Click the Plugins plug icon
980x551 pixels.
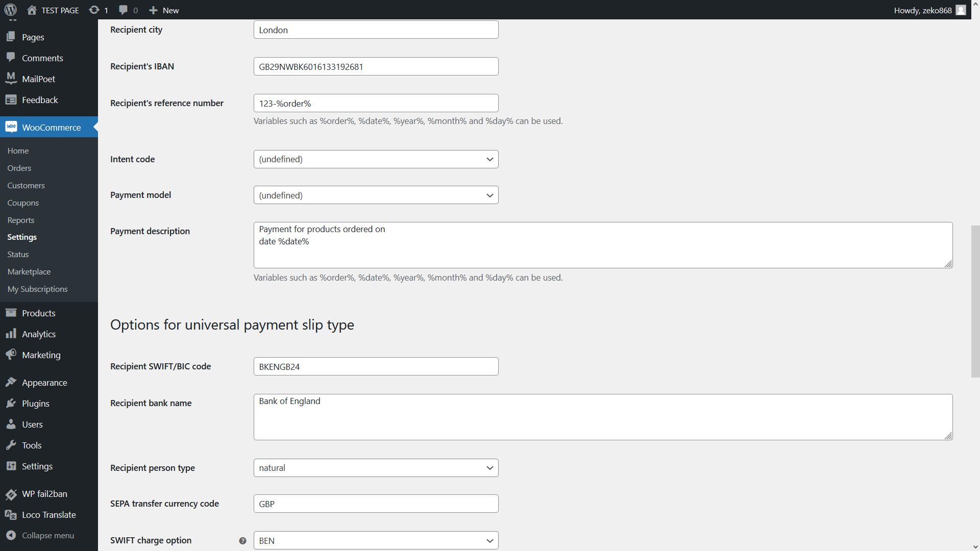11,403
